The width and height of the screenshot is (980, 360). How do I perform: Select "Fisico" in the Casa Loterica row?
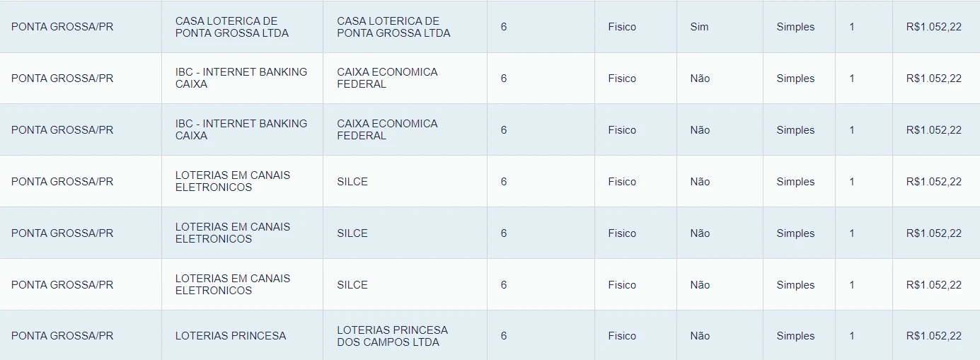pyautogui.click(x=622, y=27)
